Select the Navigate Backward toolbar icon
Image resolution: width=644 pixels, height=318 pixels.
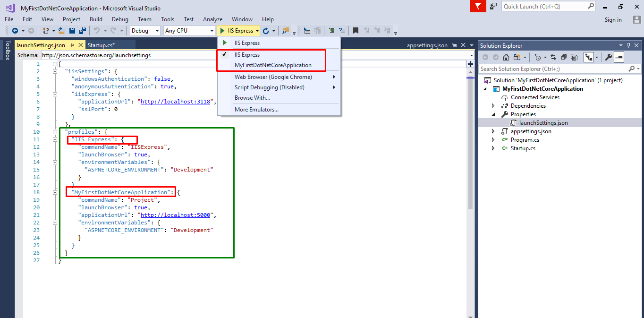[15, 30]
